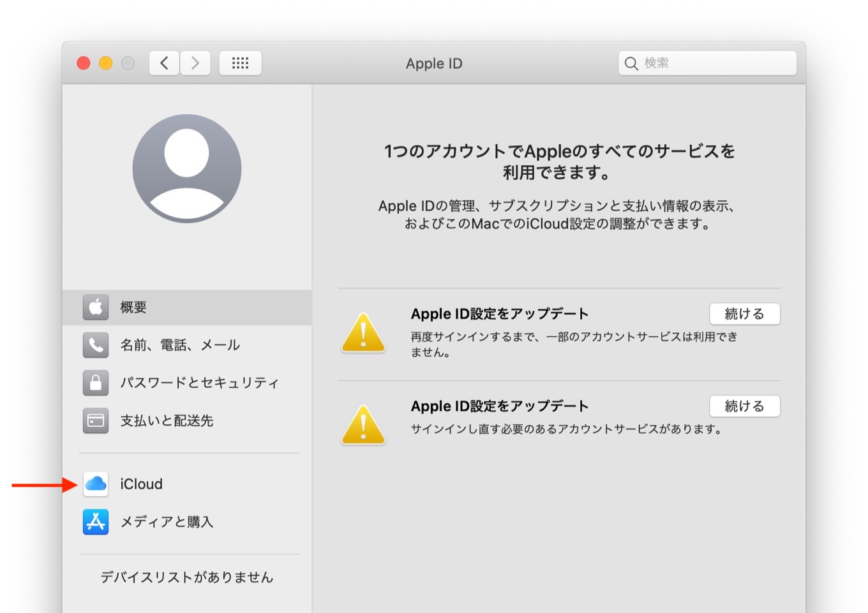Click warning triangle beside サインインし直す message
This screenshot has height=613, width=868.
click(363, 425)
